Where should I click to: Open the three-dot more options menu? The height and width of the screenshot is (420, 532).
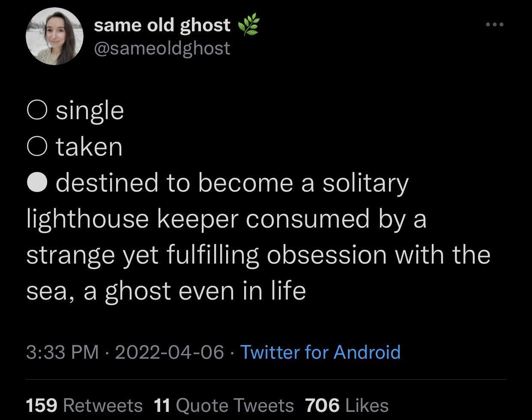495,24
